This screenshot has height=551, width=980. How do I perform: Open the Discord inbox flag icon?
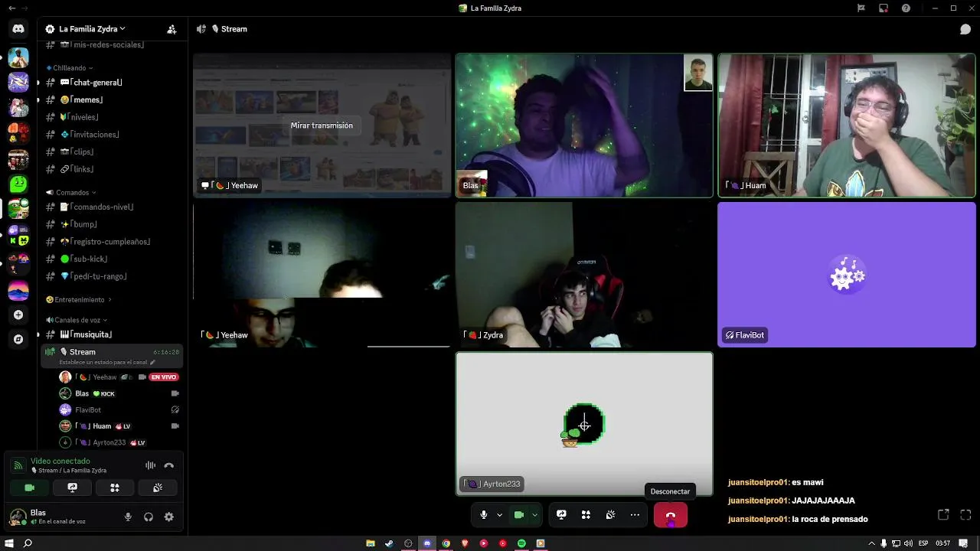pos(861,8)
